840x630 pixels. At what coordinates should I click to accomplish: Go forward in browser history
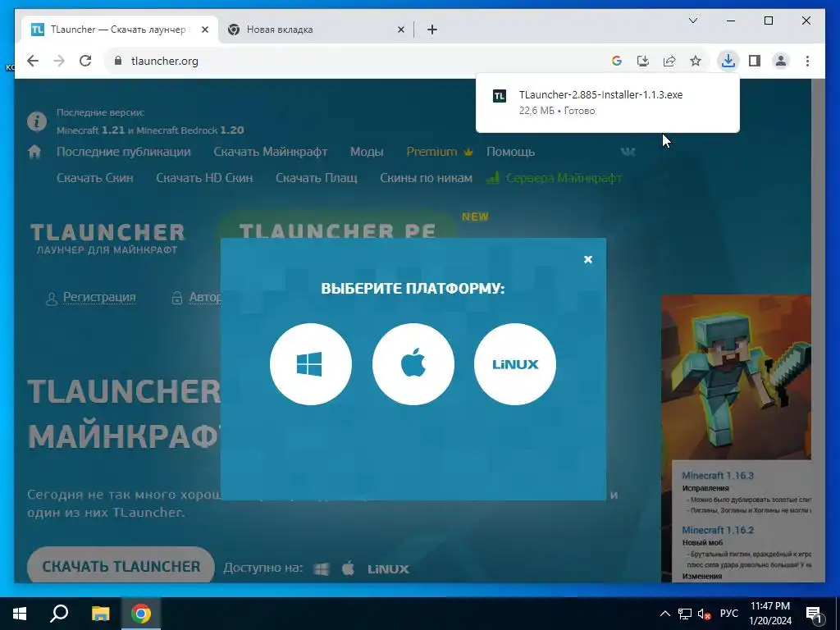(x=59, y=61)
